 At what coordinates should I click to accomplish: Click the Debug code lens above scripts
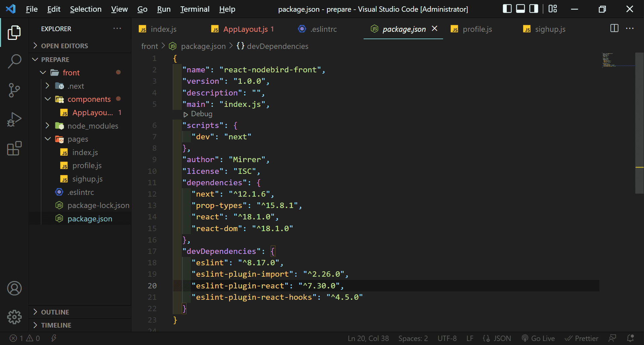tap(198, 114)
